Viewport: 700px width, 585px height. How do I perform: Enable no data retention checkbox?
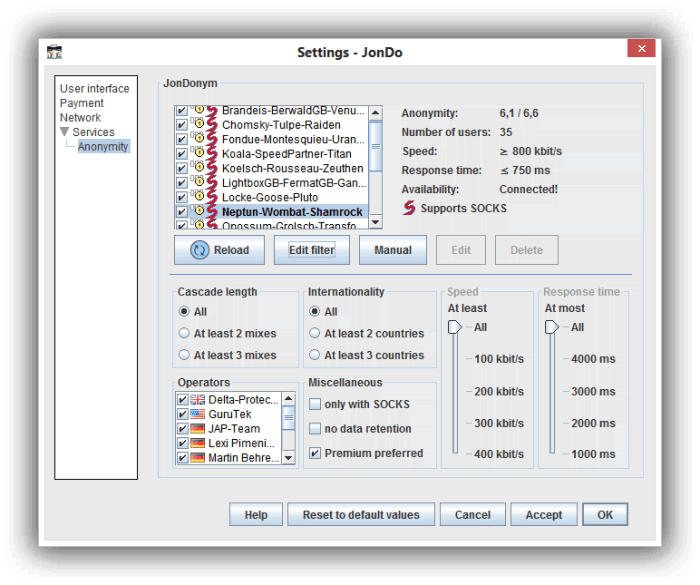[315, 429]
